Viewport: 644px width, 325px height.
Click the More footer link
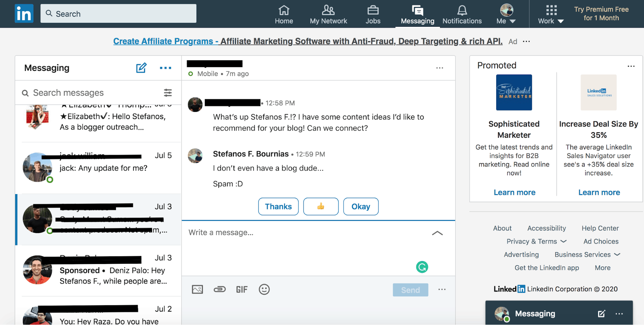pos(602,268)
